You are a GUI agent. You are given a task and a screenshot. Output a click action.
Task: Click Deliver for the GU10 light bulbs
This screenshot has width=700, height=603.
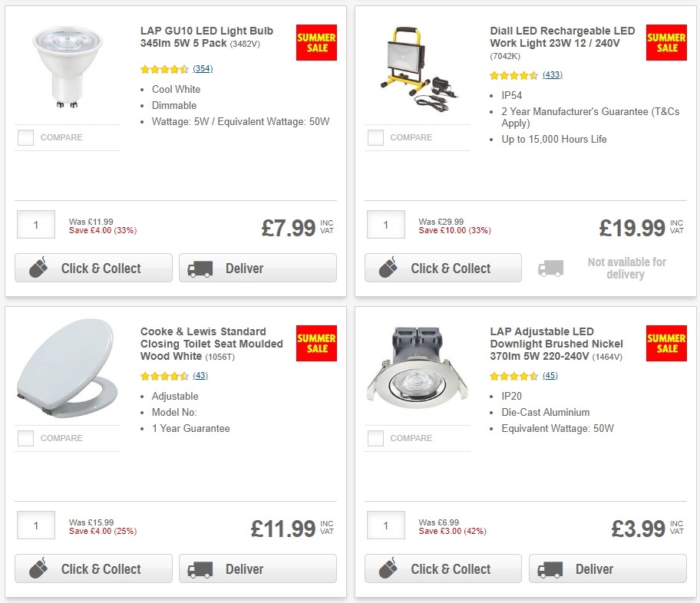pos(257,268)
